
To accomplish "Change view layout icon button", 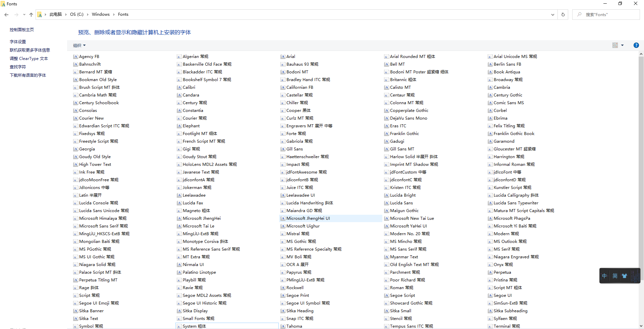I will coord(615,45).
